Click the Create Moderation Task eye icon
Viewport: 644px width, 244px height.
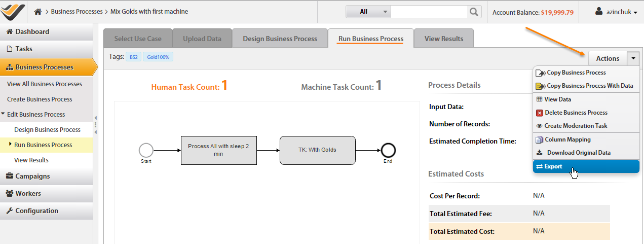540,126
